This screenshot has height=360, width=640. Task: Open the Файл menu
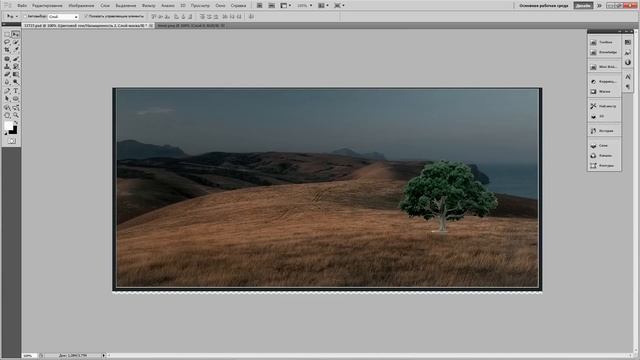(22, 6)
